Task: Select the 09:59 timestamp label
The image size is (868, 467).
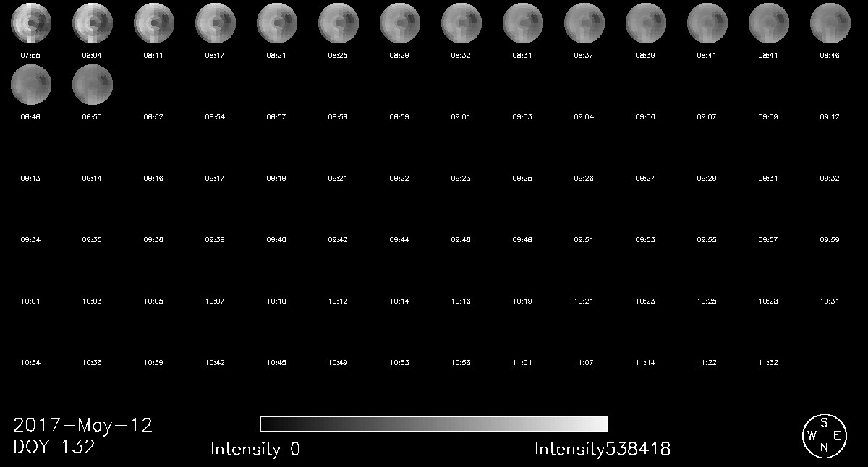Action: coord(830,240)
